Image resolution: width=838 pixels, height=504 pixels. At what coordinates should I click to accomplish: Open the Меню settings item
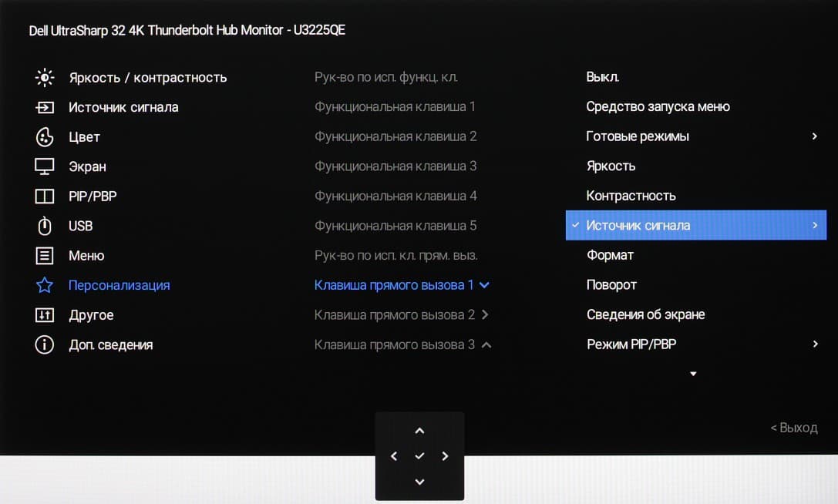pos(86,256)
